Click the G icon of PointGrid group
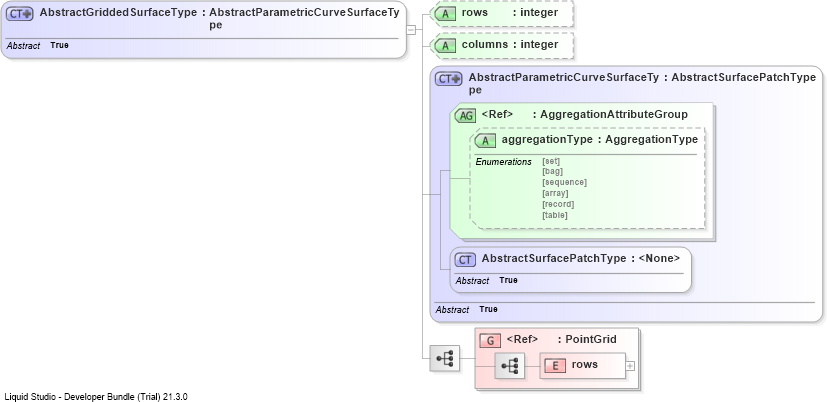 pyautogui.click(x=490, y=341)
